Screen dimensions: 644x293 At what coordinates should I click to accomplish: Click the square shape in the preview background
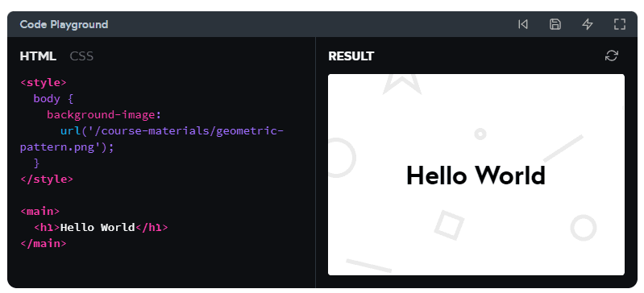tap(449, 225)
